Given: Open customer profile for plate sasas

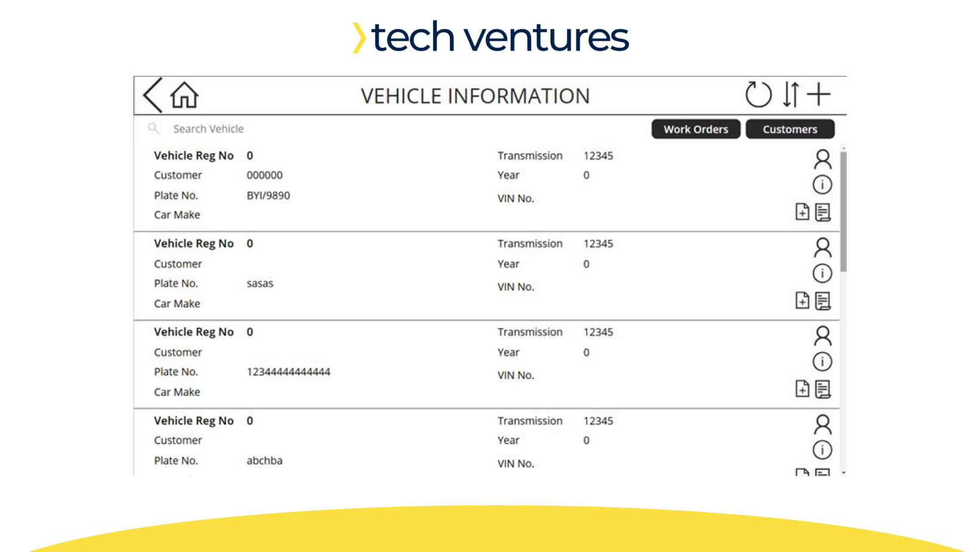Looking at the screenshot, I should point(822,247).
